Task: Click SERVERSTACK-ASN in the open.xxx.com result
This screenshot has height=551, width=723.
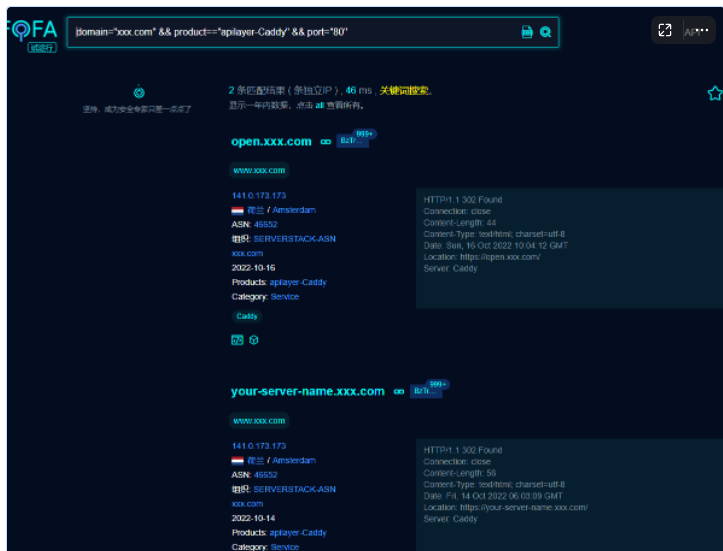Action: point(294,239)
